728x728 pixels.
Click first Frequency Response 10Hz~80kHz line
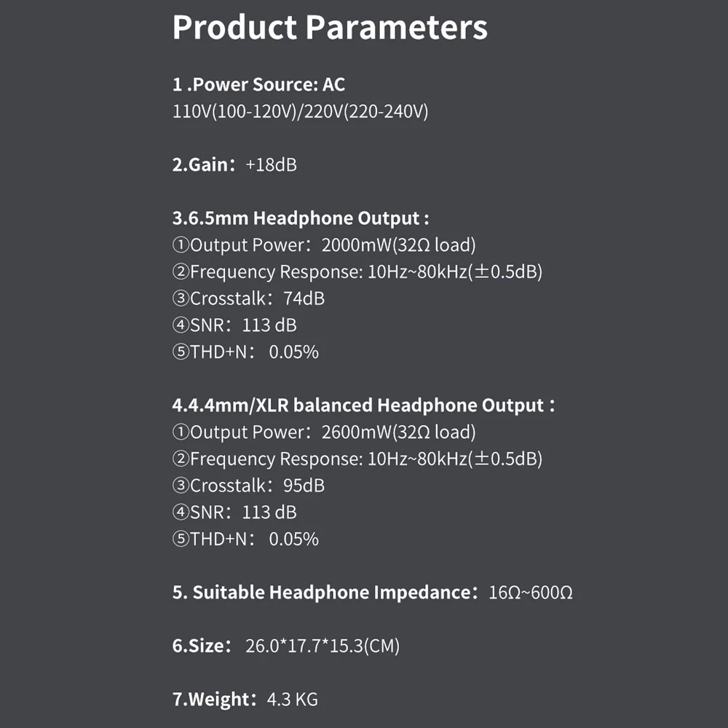(x=357, y=272)
